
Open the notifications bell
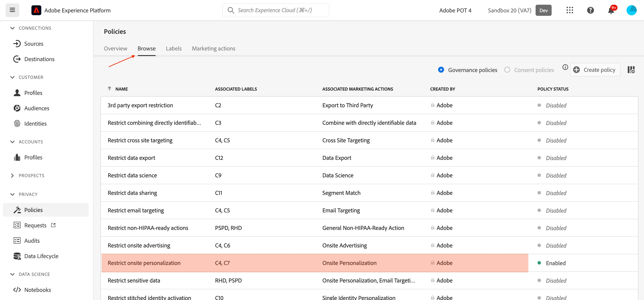pyautogui.click(x=611, y=10)
